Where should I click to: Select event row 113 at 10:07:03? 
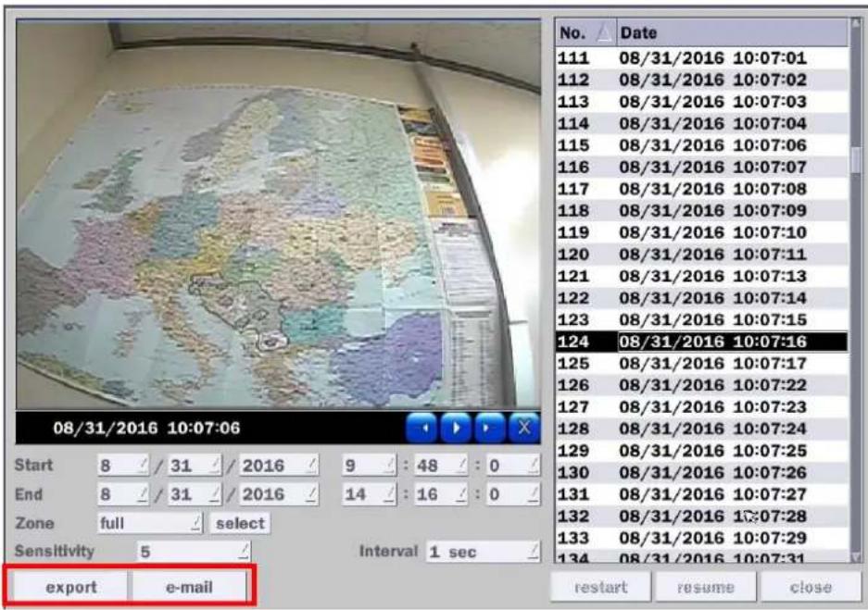[702, 102]
